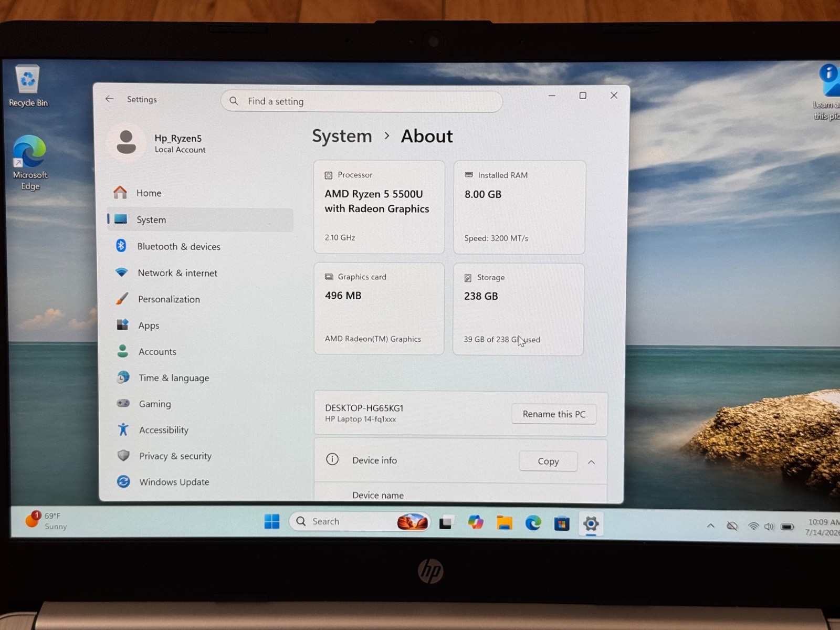Image resolution: width=840 pixels, height=630 pixels.
Task: Click the Find a setting search box
Action: pyautogui.click(x=361, y=101)
